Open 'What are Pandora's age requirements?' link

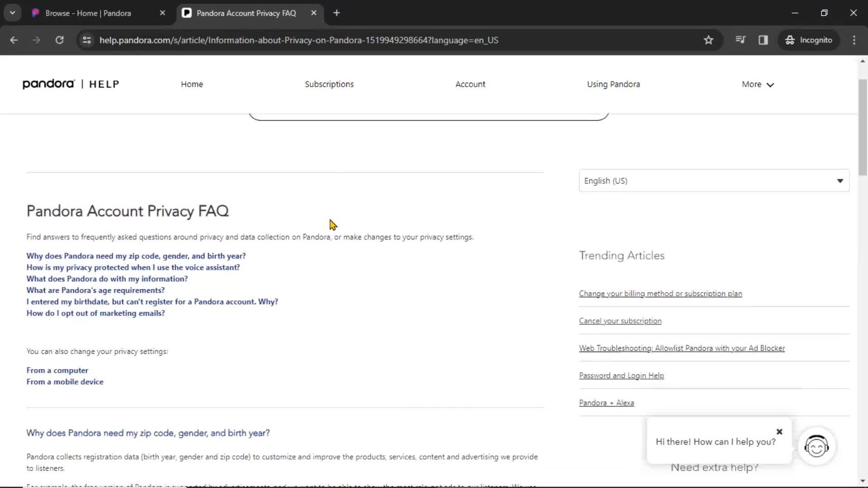[x=95, y=290]
